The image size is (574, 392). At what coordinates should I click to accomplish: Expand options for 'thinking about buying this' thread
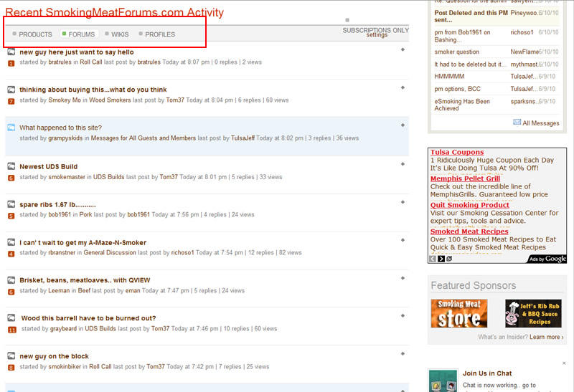[x=403, y=87]
